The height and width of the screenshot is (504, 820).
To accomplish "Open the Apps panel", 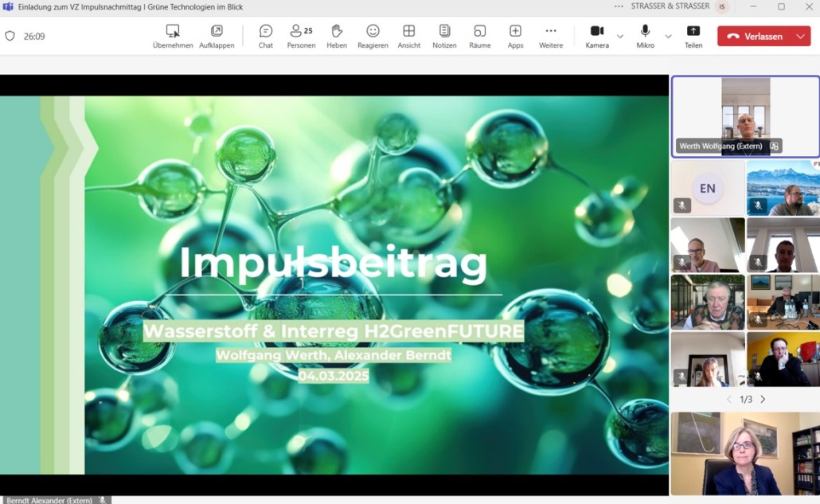I will [515, 36].
